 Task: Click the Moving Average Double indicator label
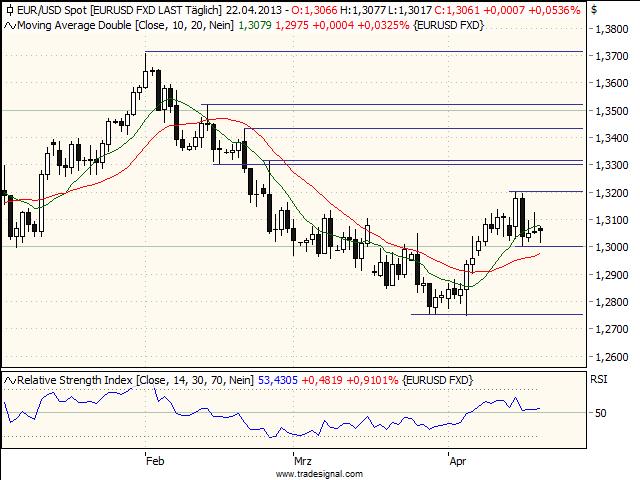click(126, 25)
